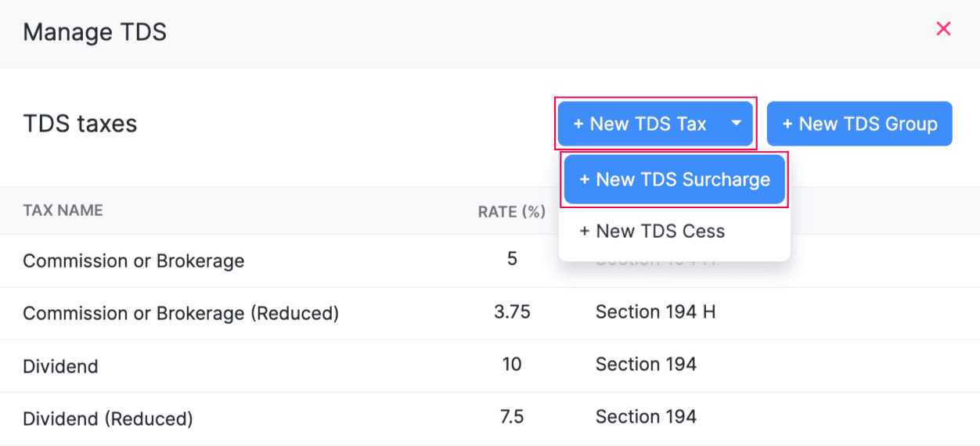Click the RATE (%) column header
Image resolution: width=980 pixels, height=446 pixels.
click(511, 211)
